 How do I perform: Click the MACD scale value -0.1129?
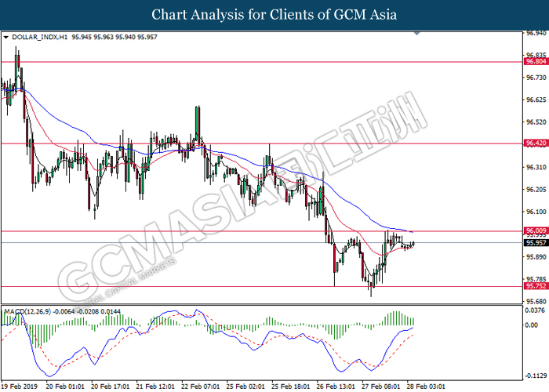[x=536, y=376]
